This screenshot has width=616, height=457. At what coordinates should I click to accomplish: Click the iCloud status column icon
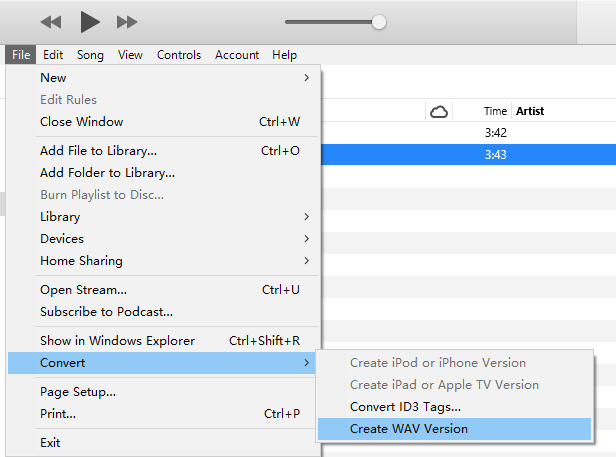pos(438,111)
